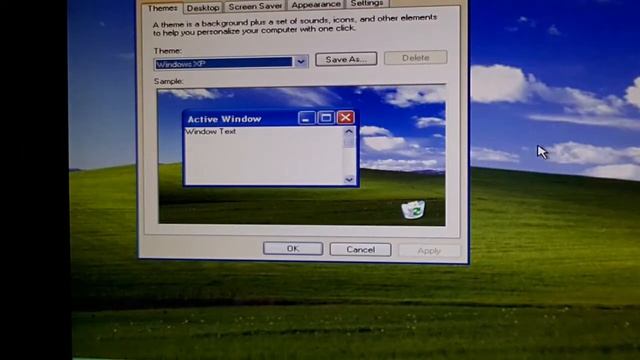This screenshot has width=640, height=360.
Task: Click the 'Theme:' label
Action: (x=168, y=51)
